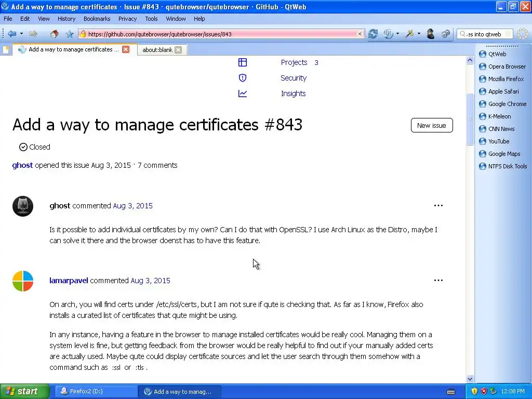Click the forward navigation arrow
The height and width of the screenshot is (399, 532).
click(x=33, y=34)
